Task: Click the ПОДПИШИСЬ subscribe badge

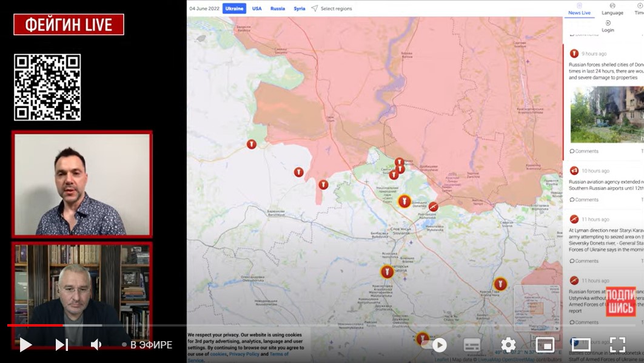Action: 620,302
